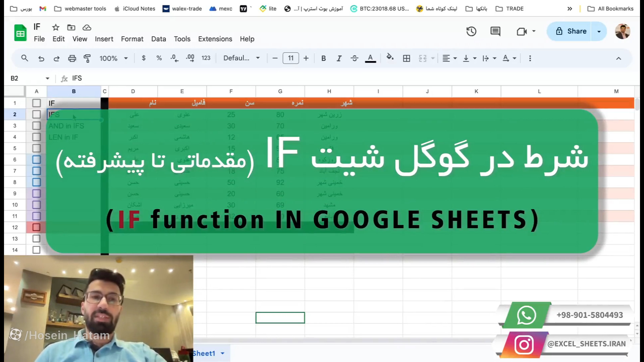Check the cloud save status icon
This screenshot has width=644, height=362.
point(87,27)
